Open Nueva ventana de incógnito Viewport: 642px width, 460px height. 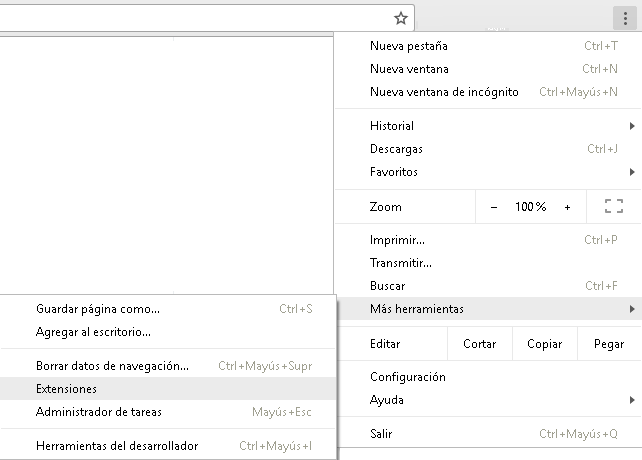(x=444, y=92)
